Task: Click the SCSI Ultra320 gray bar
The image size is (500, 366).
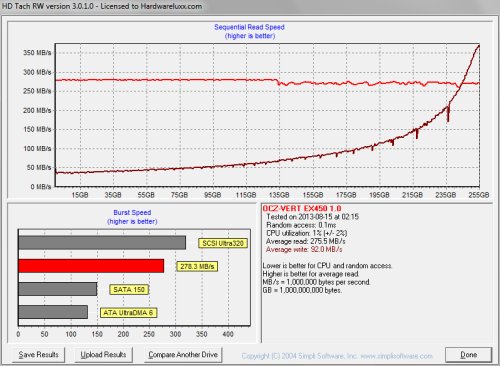Action: click(x=102, y=243)
